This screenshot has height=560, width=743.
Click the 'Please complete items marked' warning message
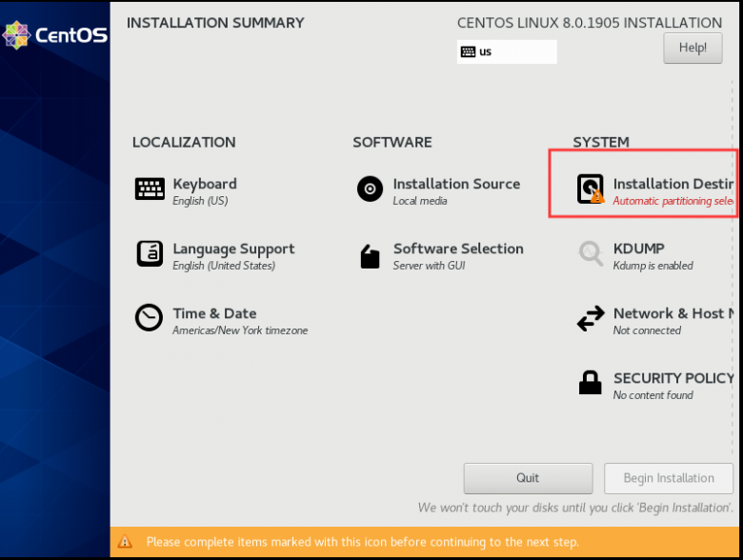[363, 542]
